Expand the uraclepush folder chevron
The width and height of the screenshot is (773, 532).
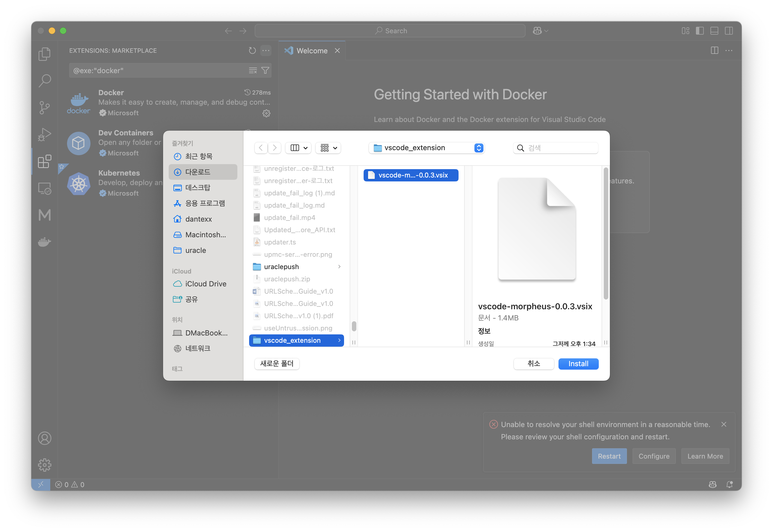340,266
